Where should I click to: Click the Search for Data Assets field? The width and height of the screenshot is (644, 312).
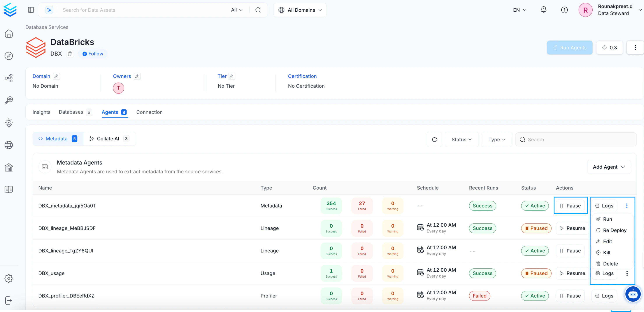pos(144,10)
